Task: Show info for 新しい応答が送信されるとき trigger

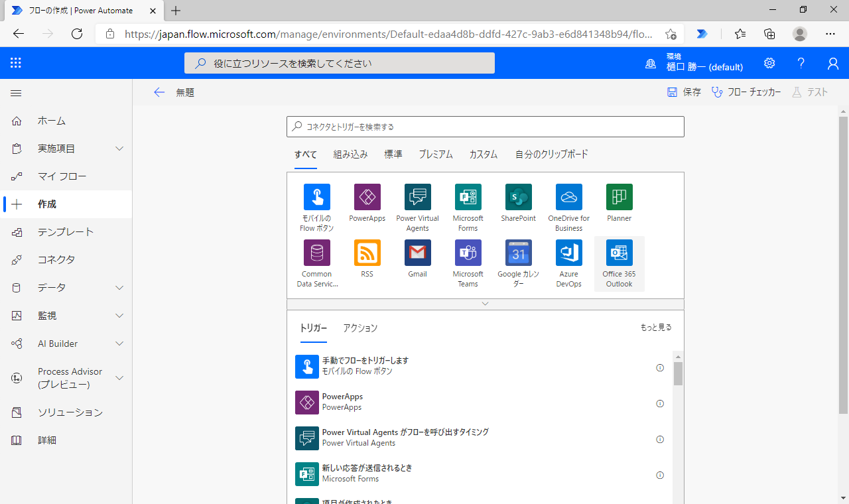Action: click(x=660, y=475)
